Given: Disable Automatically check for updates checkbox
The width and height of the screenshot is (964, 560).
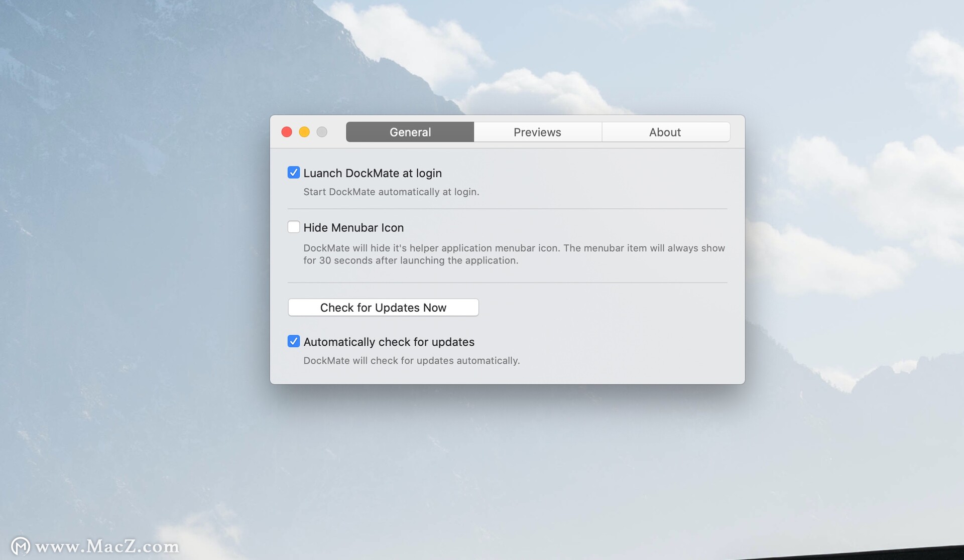Looking at the screenshot, I should point(294,342).
